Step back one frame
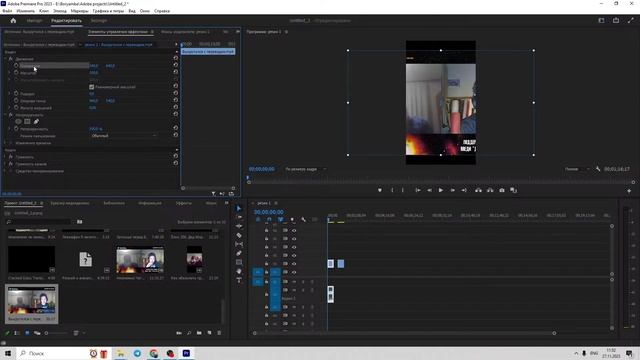This screenshot has width=640, height=360. (x=429, y=190)
